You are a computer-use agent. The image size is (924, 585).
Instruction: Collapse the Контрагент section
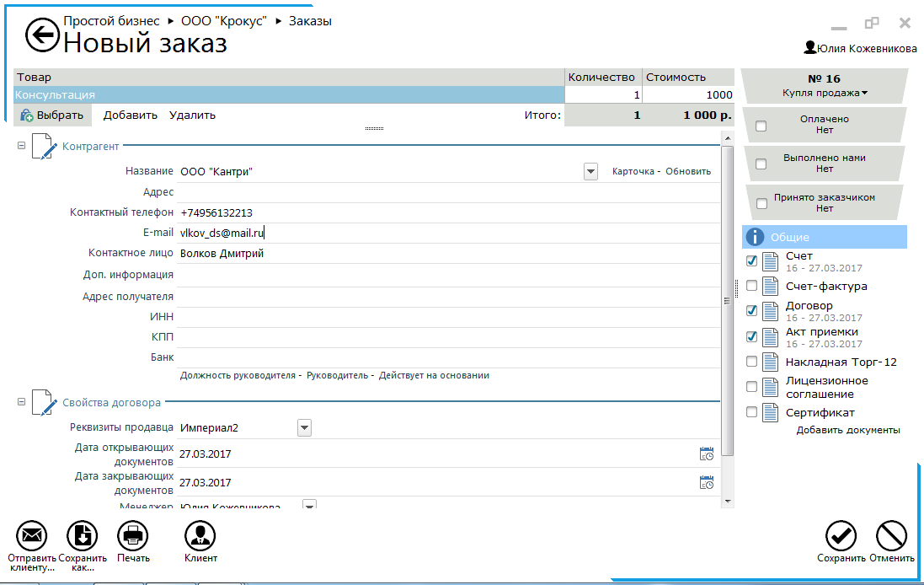coord(21,145)
